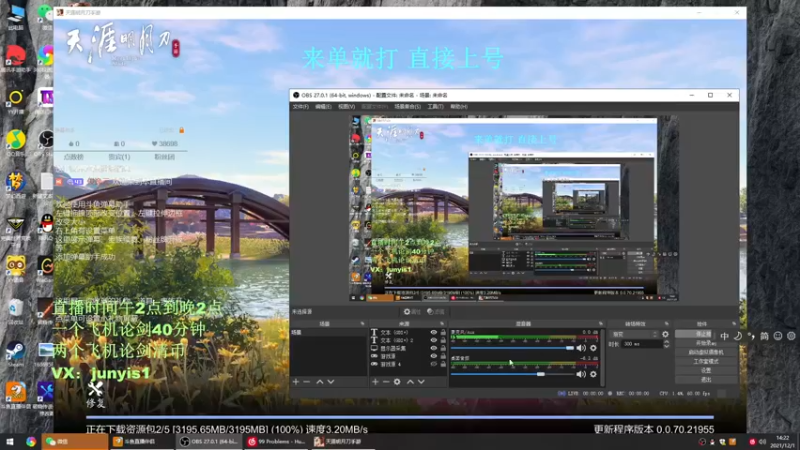Open the 编辑(E) menu in OBS
This screenshot has height=450, width=800.
pyautogui.click(x=323, y=107)
